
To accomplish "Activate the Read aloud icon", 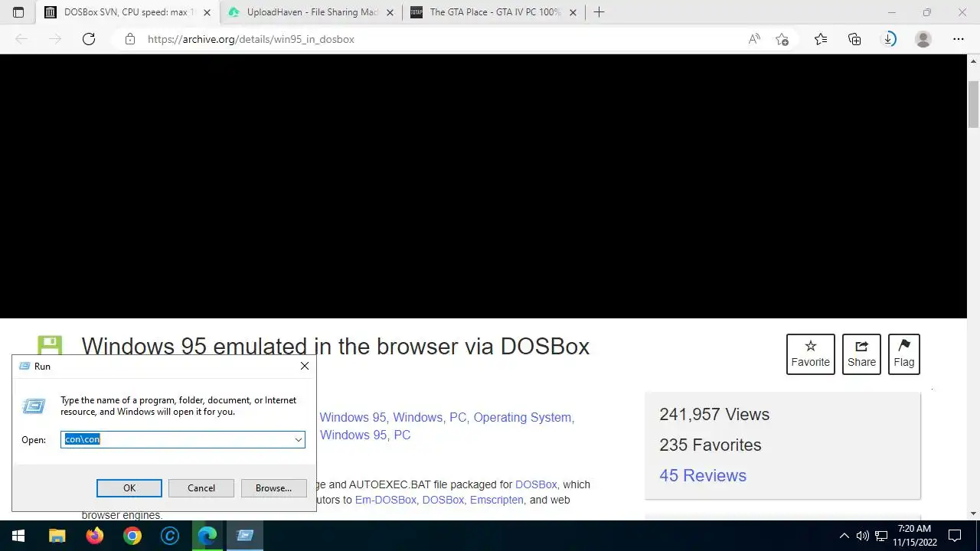I will coord(754,39).
